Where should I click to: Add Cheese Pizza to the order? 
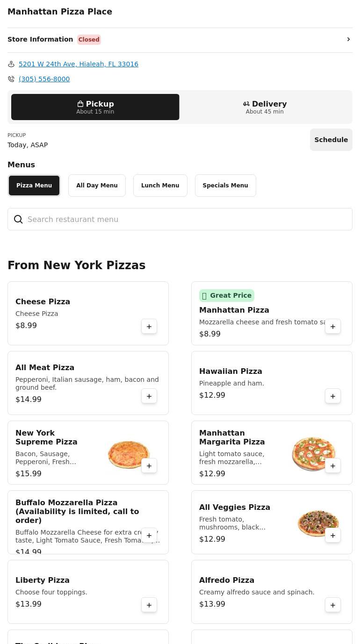pos(149,327)
